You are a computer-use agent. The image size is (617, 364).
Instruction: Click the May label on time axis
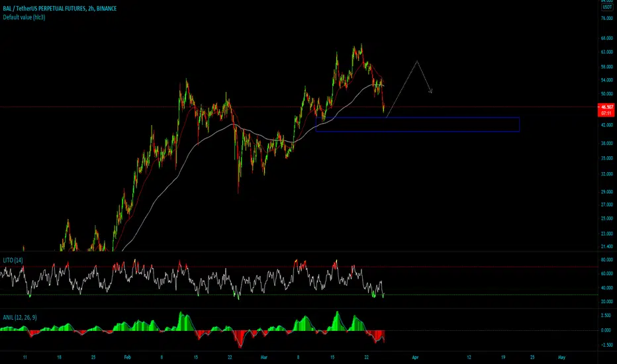point(561,357)
